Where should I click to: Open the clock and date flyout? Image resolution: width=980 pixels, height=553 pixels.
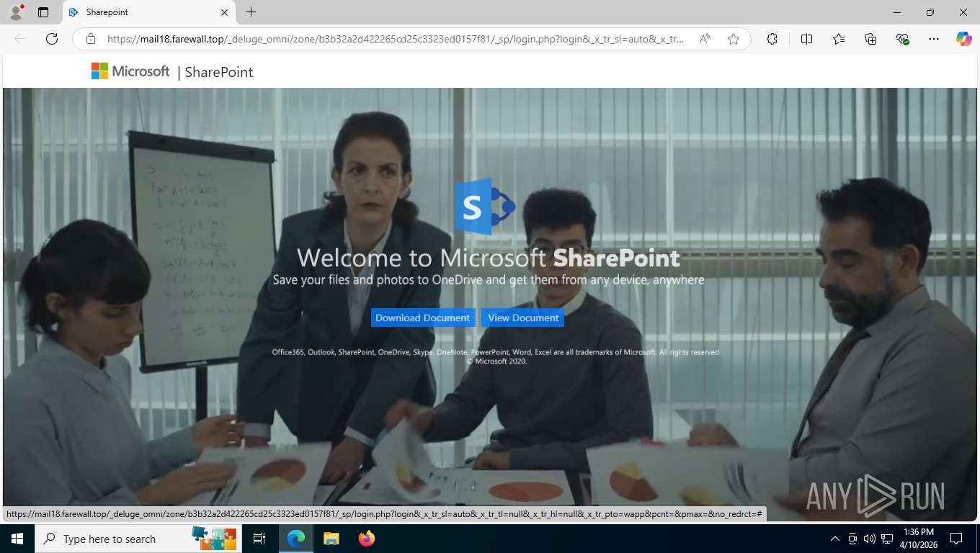(919, 539)
